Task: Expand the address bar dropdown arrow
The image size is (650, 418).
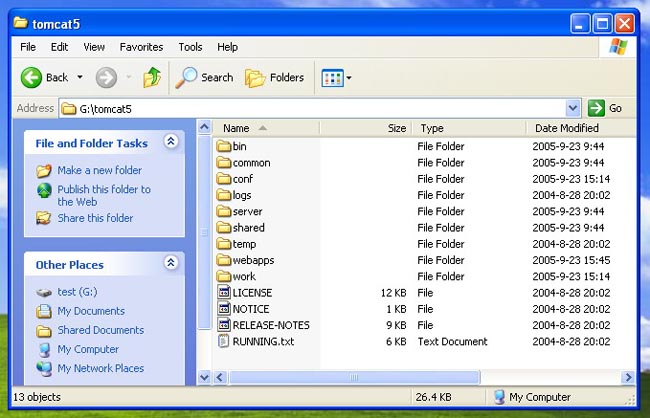Action: point(572,108)
